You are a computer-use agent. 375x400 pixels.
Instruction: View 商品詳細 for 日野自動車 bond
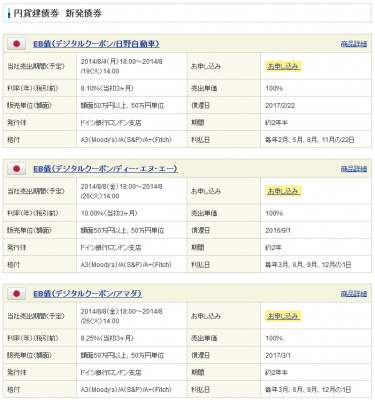coord(354,44)
